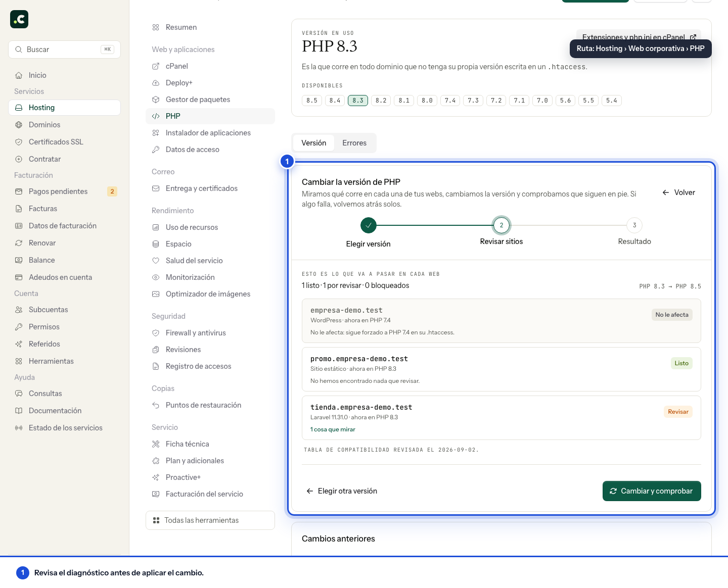Screen dimensions: 728x588
Task: Open Proactive+ service
Action: [210, 477]
